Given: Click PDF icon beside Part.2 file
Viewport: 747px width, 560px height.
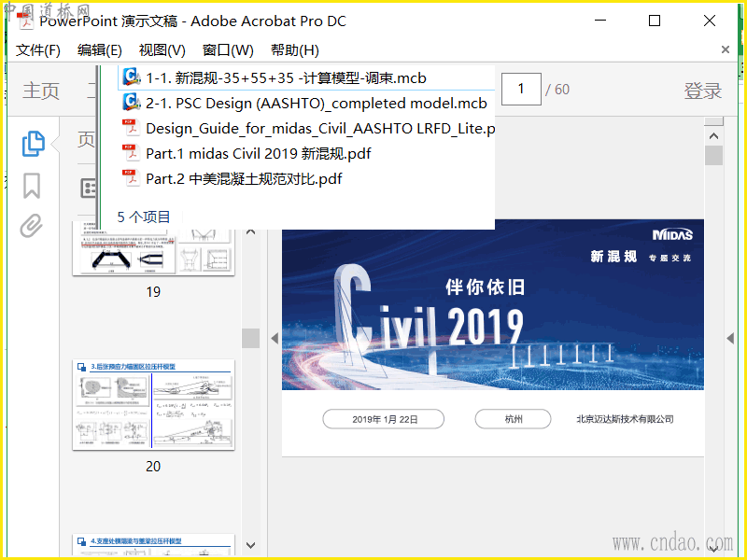Looking at the screenshot, I should [x=131, y=178].
